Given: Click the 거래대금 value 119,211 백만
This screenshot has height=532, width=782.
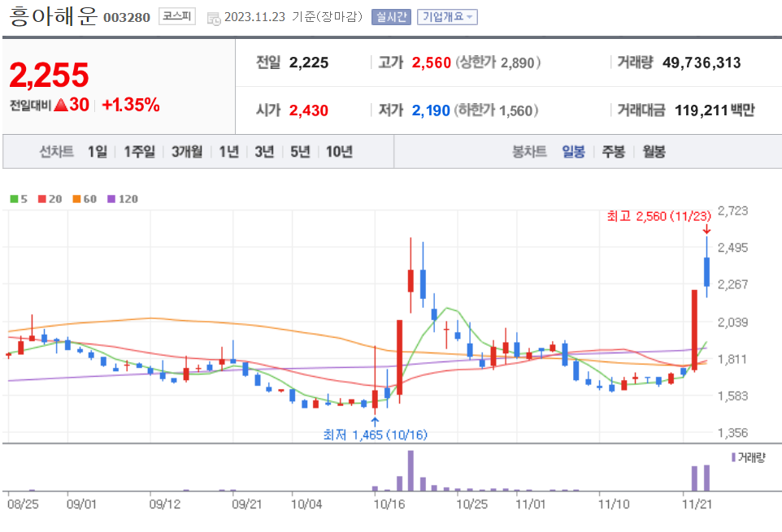Looking at the screenshot, I should 715,110.
